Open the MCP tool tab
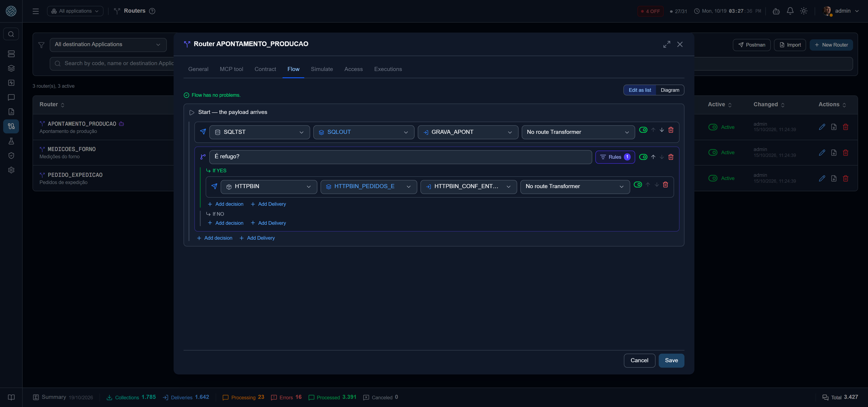The width and height of the screenshot is (868, 407). tap(231, 69)
